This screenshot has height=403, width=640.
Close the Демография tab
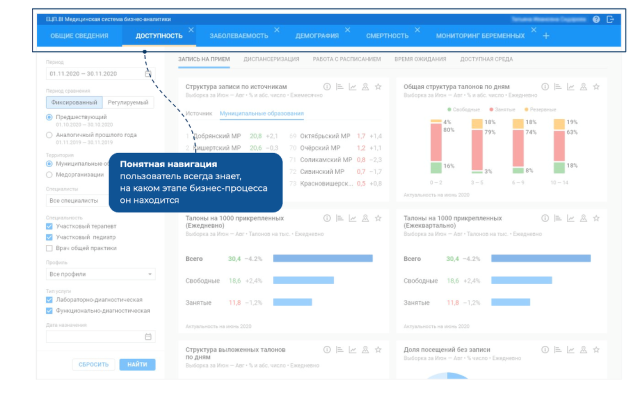347,30
